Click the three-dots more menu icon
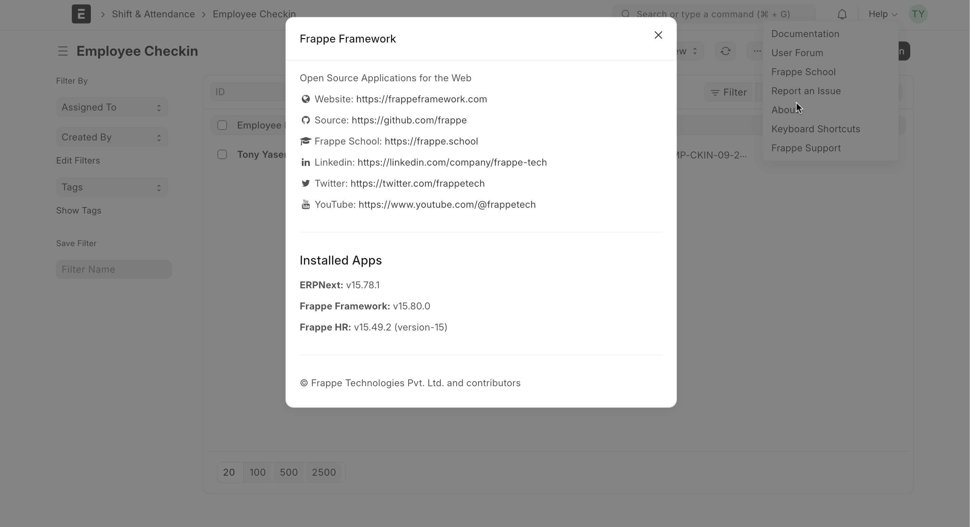This screenshot has width=980, height=527. pyautogui.click(x=757, y=51)
